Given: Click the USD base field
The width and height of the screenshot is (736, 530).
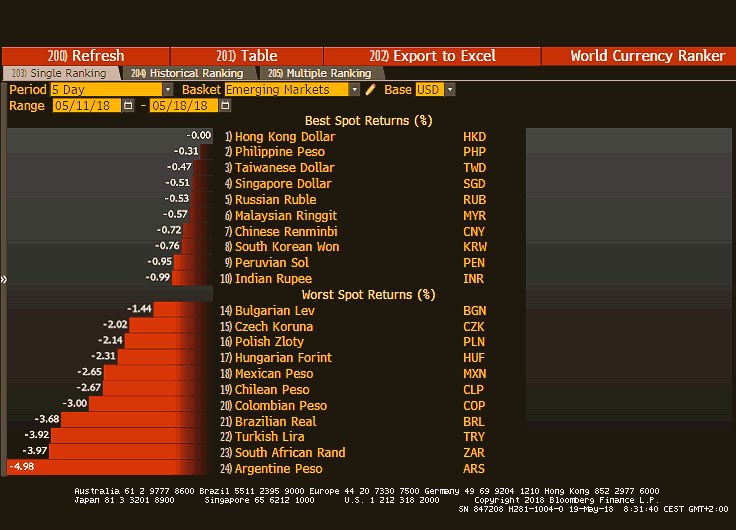Looking at the screenshot, I should 429,90.
